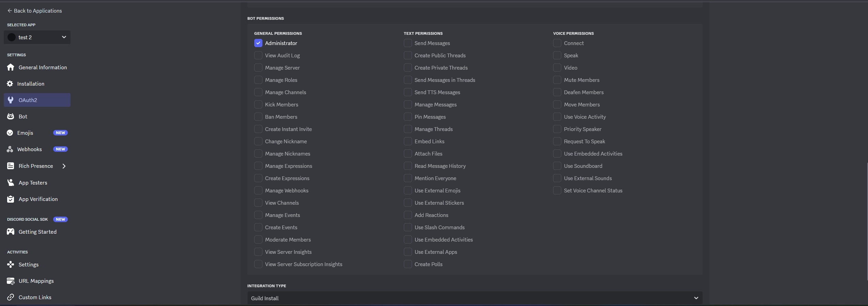
Task: Check the Manage Webhooks permission box
Action: (x=258, y=191)
